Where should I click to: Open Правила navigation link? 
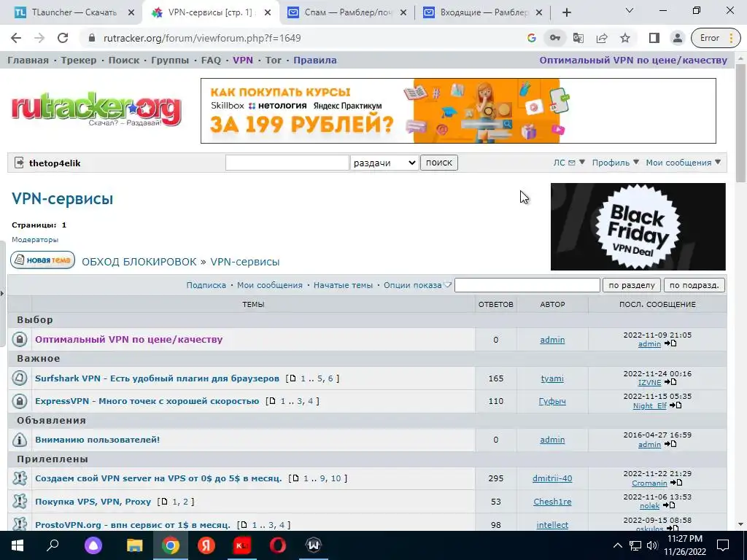(315, 60)
